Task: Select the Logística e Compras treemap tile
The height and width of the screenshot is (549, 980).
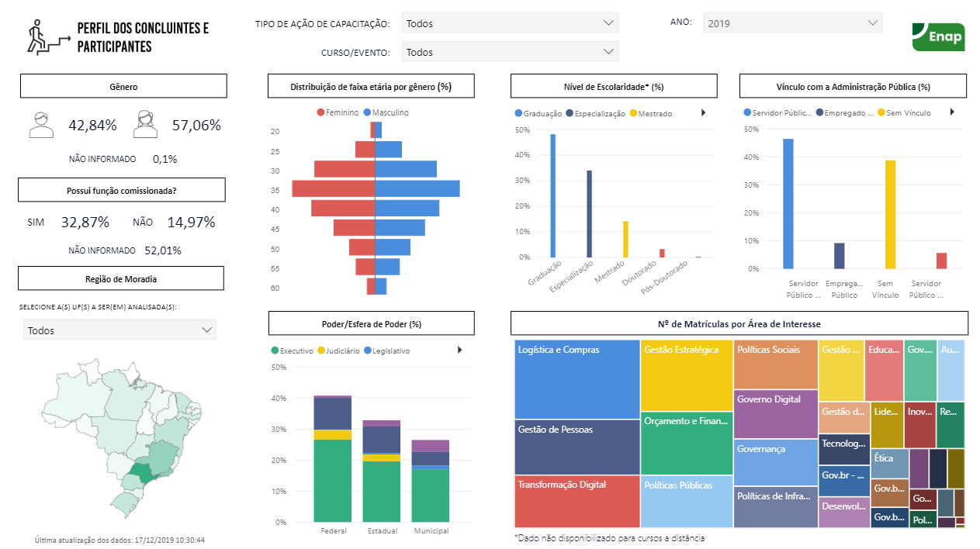Action: coord(577,380)
